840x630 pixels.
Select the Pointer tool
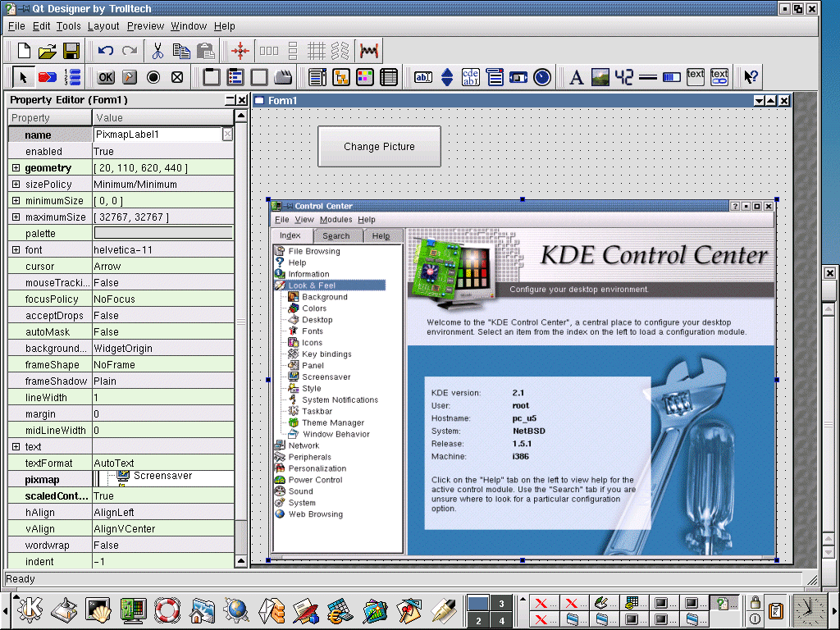coord(23,77)
